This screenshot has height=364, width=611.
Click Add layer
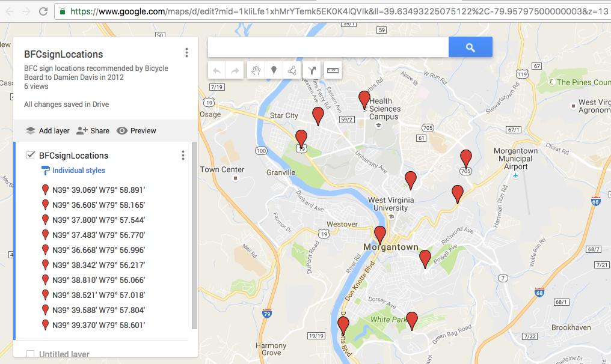tap(48, 130)
